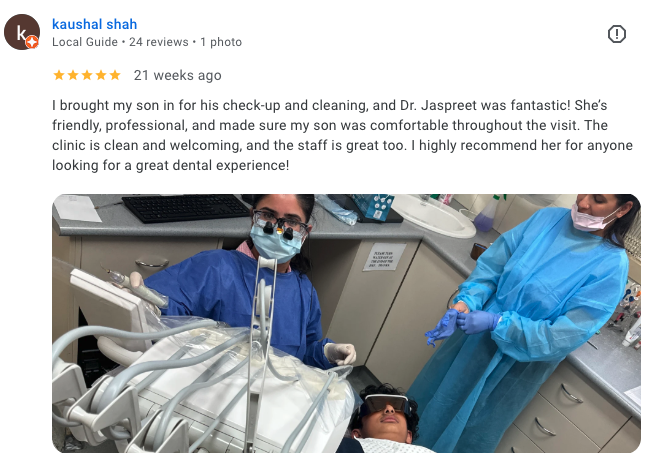Click the black keyboard in the photo
Screen dimensions: 653x458
186,207
